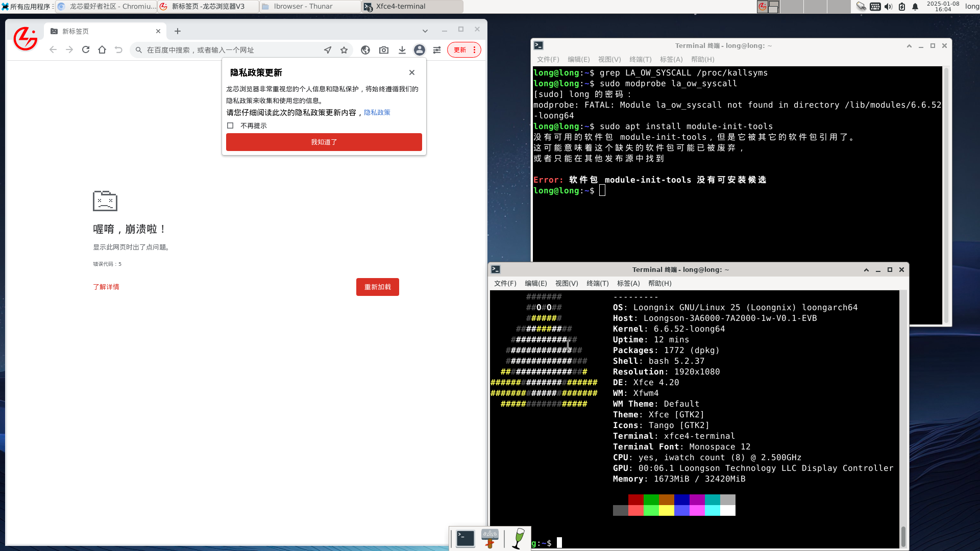Click the hammer icon in bottom dock
980x551 pixels.
pos(490,539)
